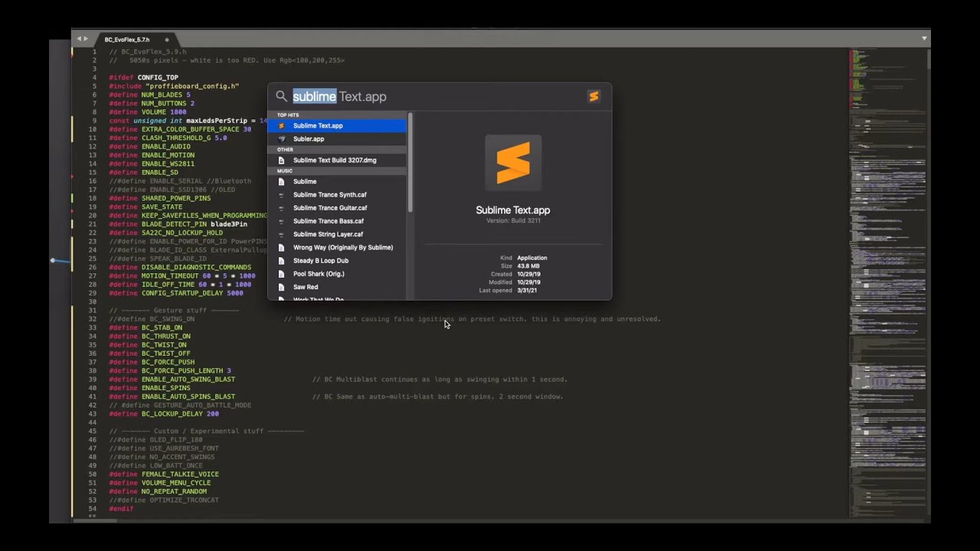Click the previous tab arrow in Sublime Text
Image resolution: width=980 pixels, height=551 pixels.
(x=78, y=38)
